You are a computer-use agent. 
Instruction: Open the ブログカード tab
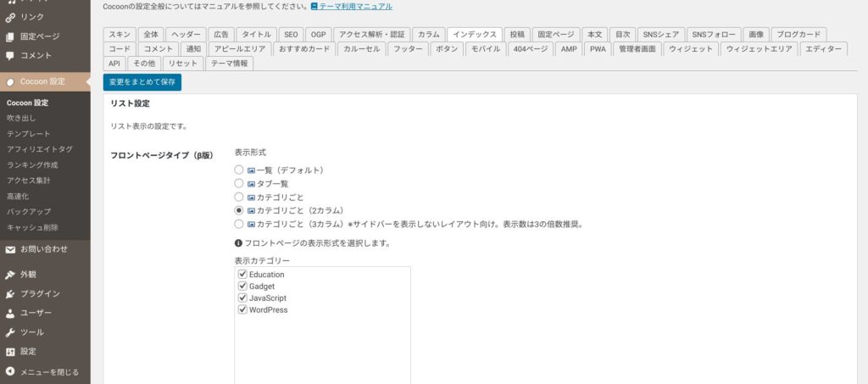798,34
